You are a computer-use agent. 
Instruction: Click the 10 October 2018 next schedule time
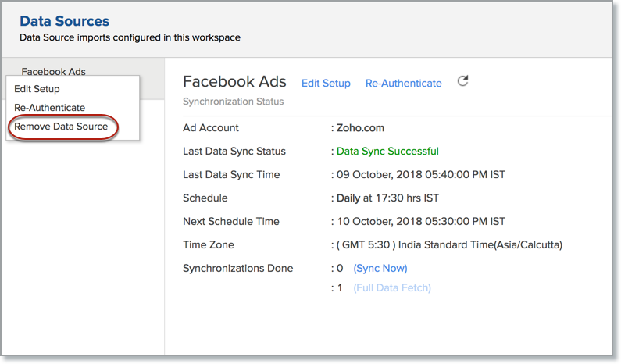(x=420, y=222)
